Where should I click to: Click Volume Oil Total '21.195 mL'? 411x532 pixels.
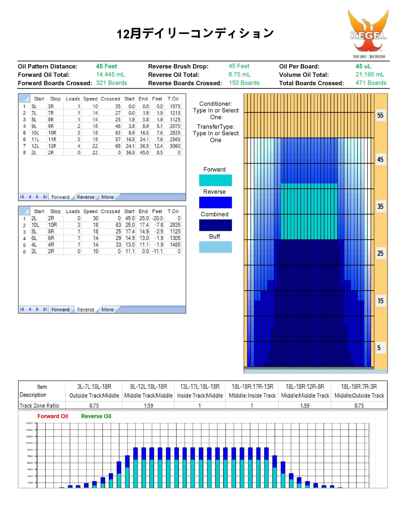370,75
